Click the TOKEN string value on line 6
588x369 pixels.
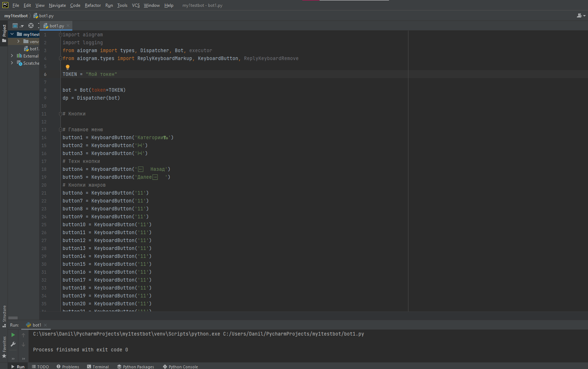(101, 74)
